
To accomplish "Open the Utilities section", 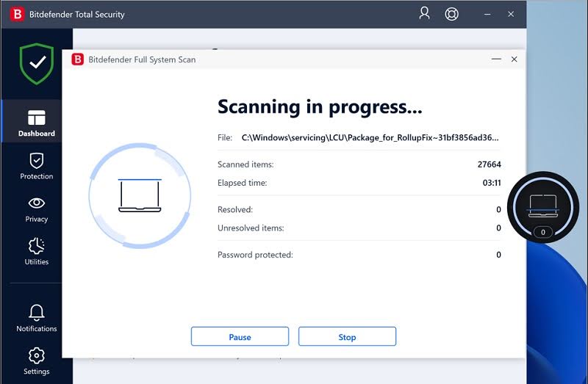I will 36,251.
